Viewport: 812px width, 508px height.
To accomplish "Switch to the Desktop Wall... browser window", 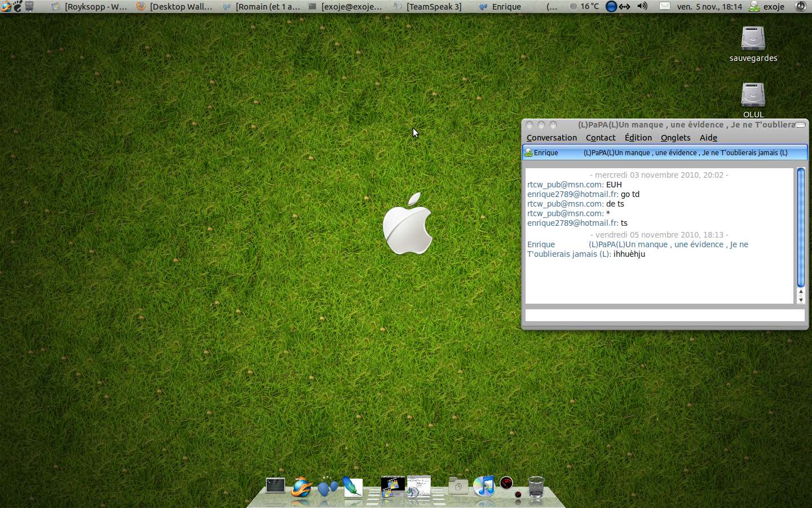I will pos(175,7).
